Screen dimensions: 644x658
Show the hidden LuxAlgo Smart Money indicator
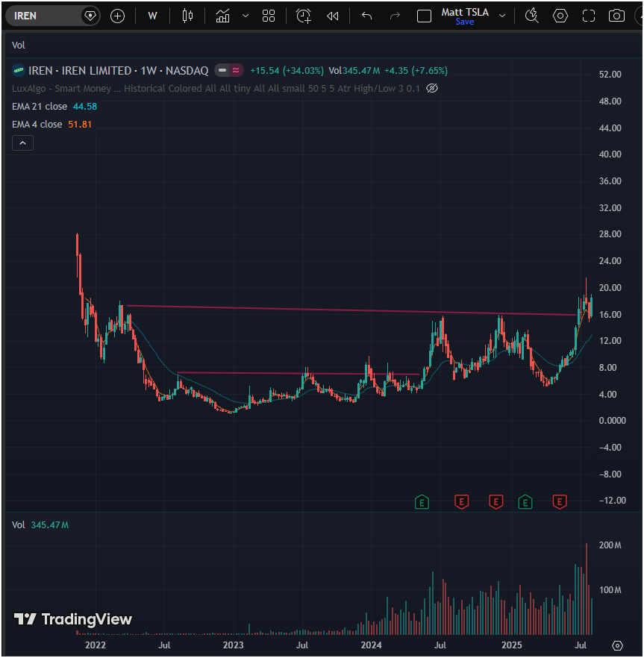click(x=432, y=89)
